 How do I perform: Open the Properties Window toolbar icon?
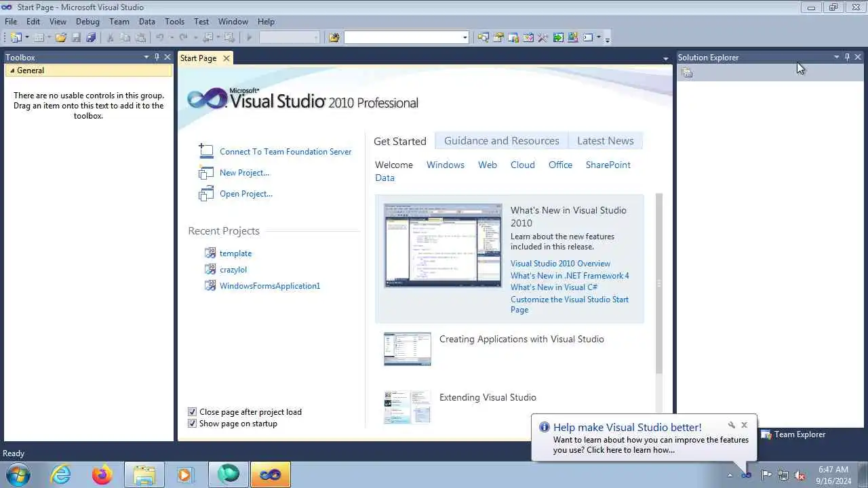pyautogui.click(x=498, y=37)
